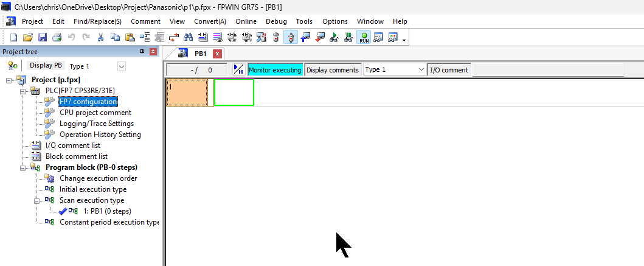Click the orange rung number 1 cell
This screenshot has width=644, height=266.
click(x=187, y=93)
